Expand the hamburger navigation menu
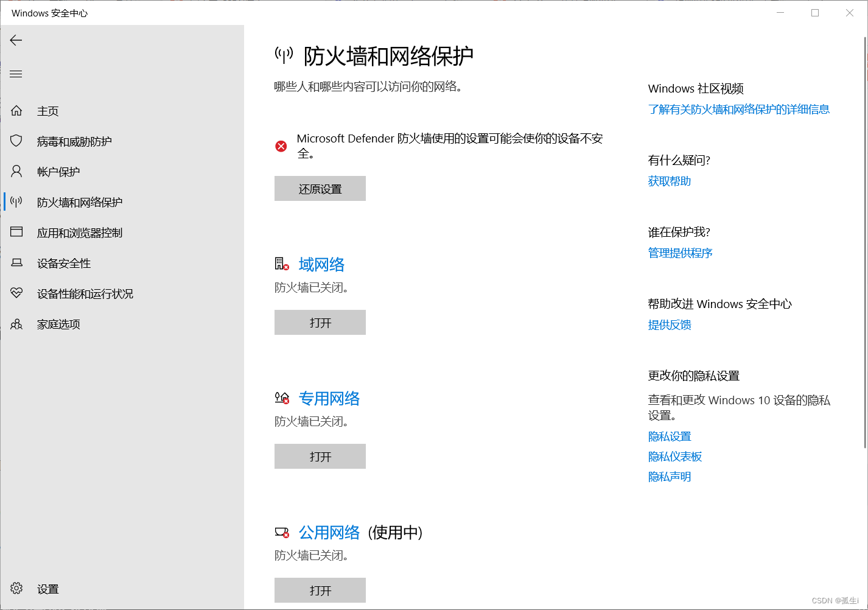 pos(16,74)
